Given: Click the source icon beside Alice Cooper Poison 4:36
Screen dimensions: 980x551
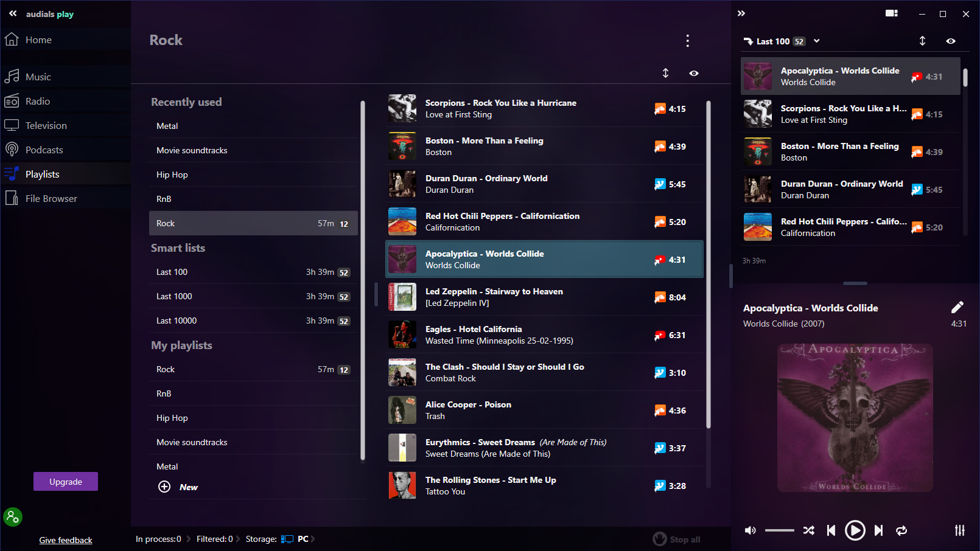Looking at the screenshot, I should click(660, 411).
